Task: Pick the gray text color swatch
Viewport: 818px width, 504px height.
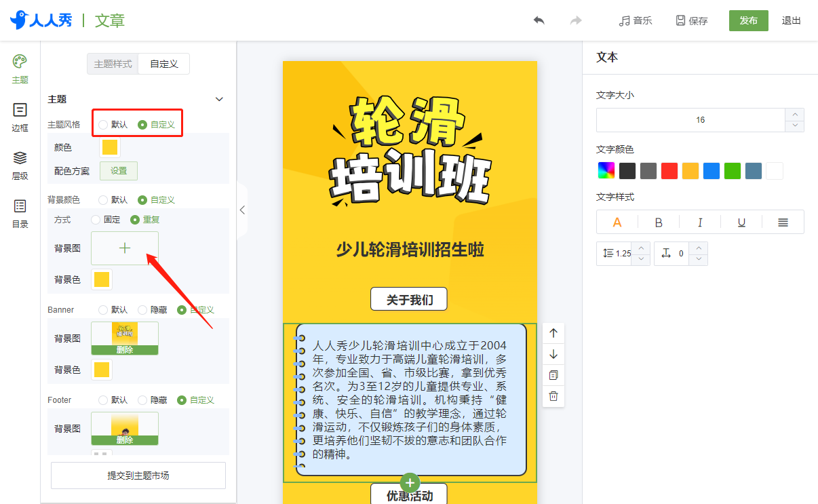Action: [x=648, y=171]
